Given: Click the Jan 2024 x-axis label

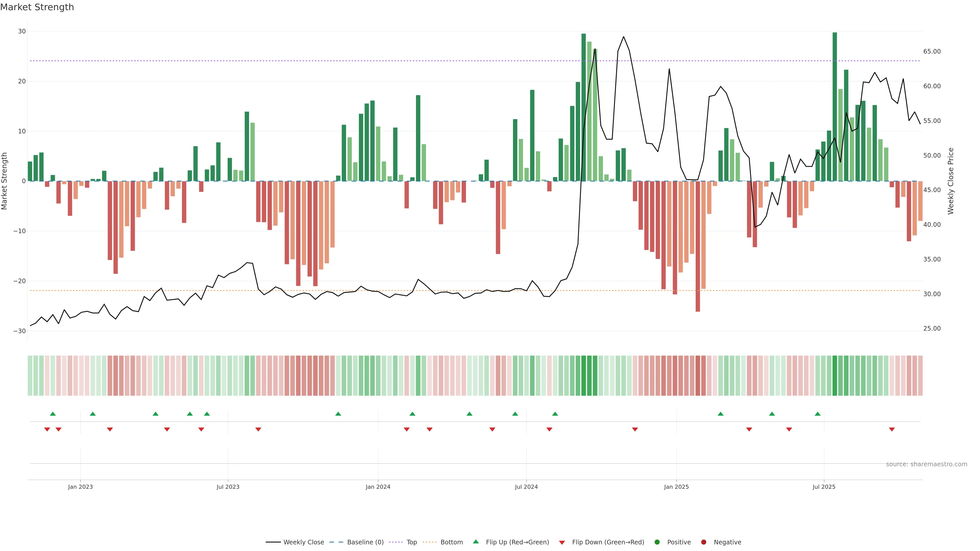Looking at the screenshot, I should 378,487.
